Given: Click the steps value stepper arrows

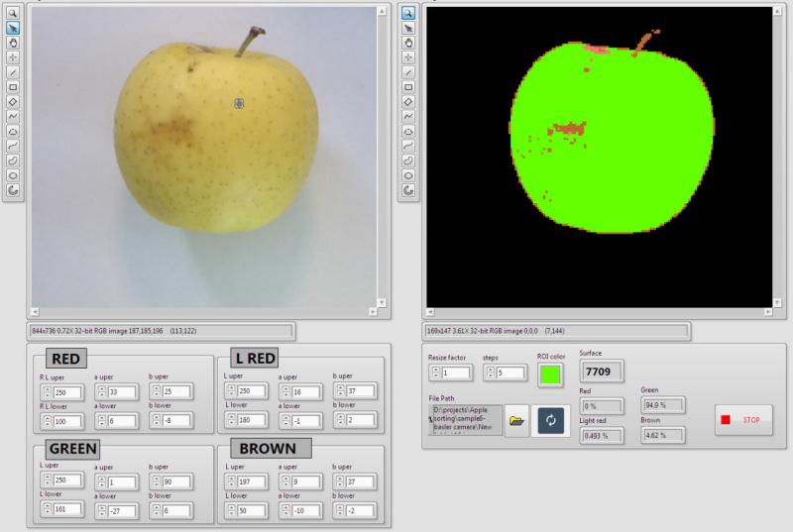Looking at the screenshot, I should pos(489,372).
